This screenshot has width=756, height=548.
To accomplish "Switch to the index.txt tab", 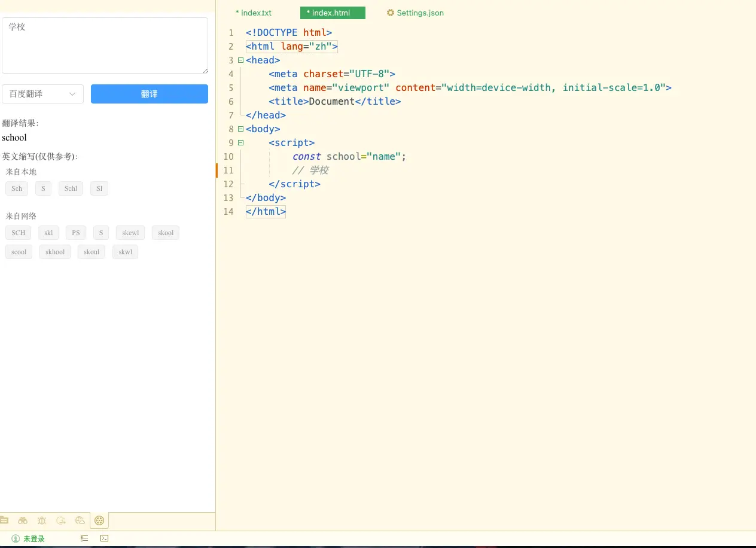I will pos(254,13).
